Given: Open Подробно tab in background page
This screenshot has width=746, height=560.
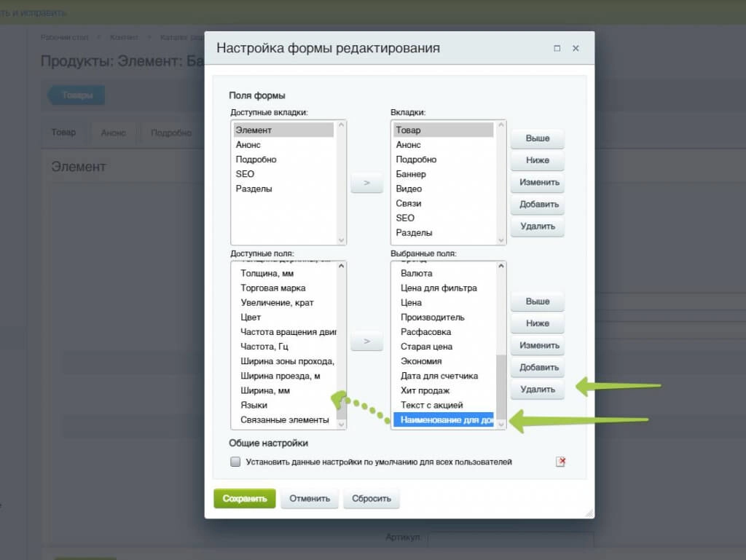Looking at the screenshot, I should coord(170,133).
